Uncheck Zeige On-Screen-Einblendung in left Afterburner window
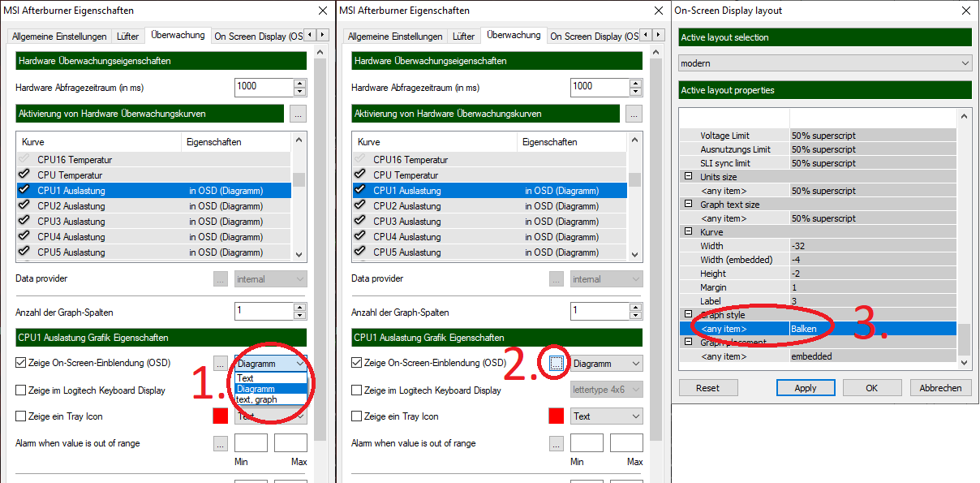 click(x=20, y=363)
